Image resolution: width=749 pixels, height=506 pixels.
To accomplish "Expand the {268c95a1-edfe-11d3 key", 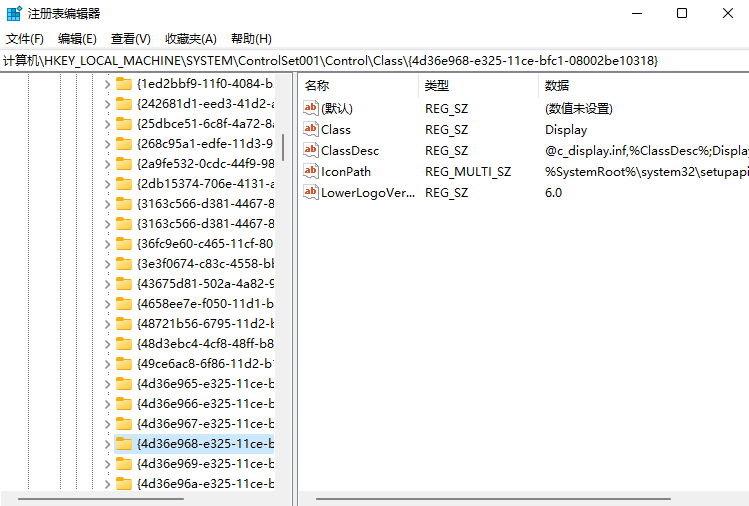I will pos(107,144).
